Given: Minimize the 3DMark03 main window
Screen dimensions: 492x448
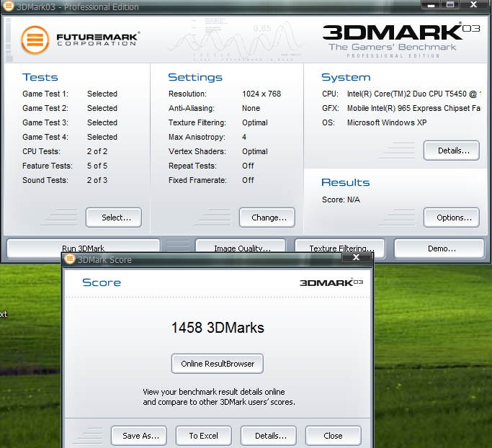Looking at the screenshot, I should (431, 5).
